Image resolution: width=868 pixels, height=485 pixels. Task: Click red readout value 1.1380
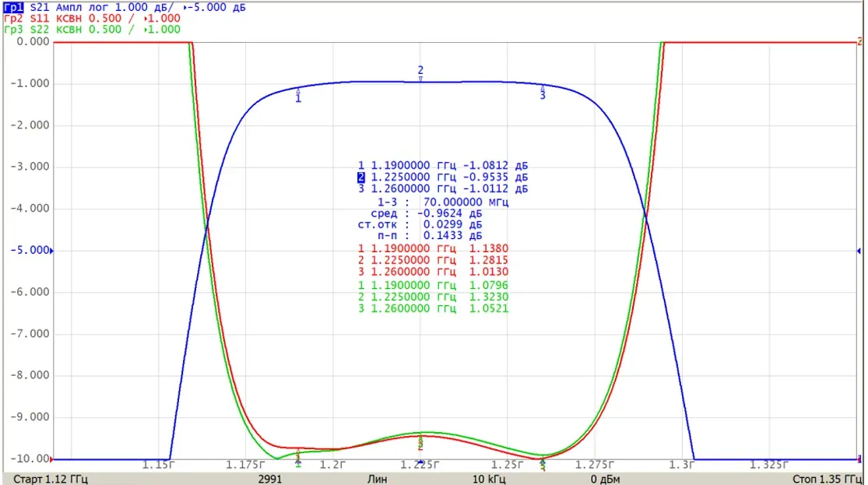(489, 248)
